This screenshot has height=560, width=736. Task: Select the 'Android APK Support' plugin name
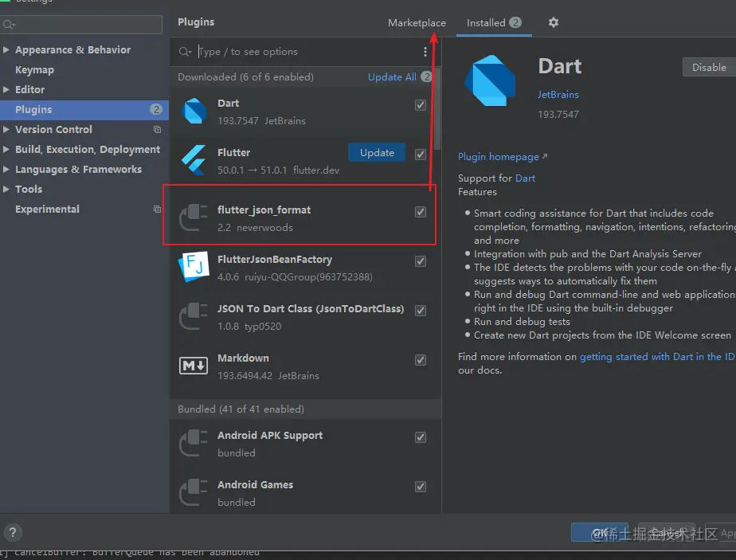(x=270, y=435)
